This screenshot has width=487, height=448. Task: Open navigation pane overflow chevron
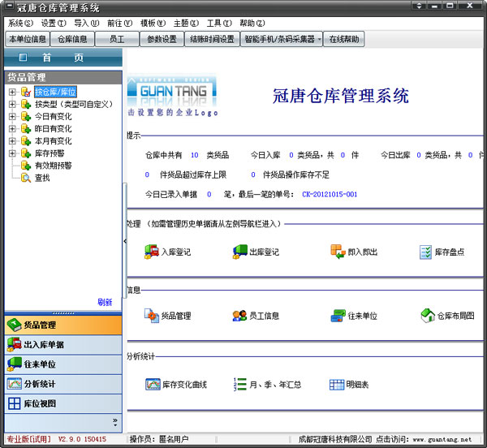click(x=115, y=422)
